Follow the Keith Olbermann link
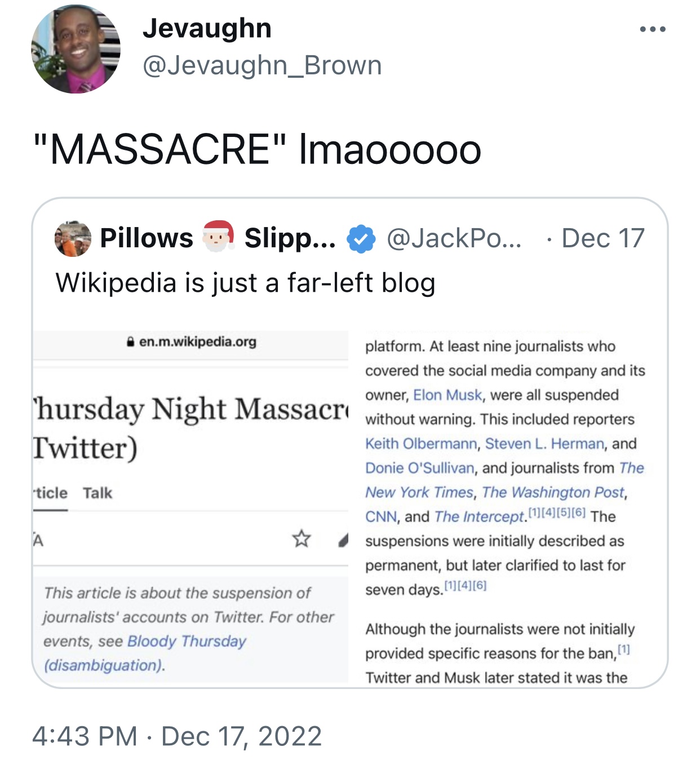This screenshot has height=778, width=700. tap(421, 443)
